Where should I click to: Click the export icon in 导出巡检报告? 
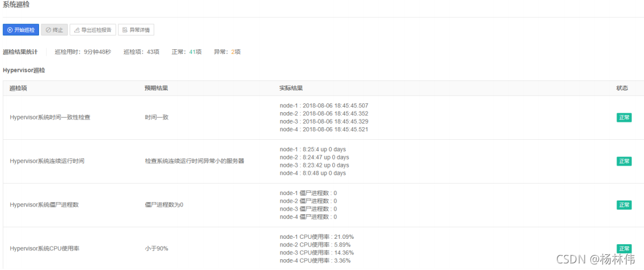point(77,30)
